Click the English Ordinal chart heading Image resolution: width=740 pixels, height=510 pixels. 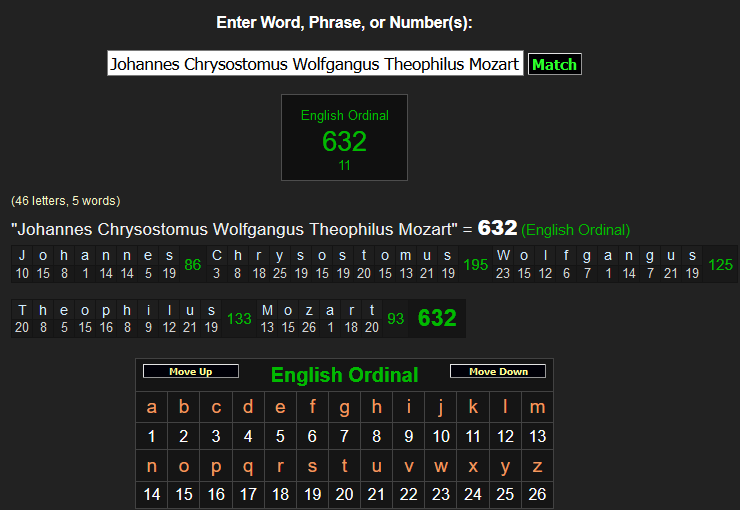(344, 376)
